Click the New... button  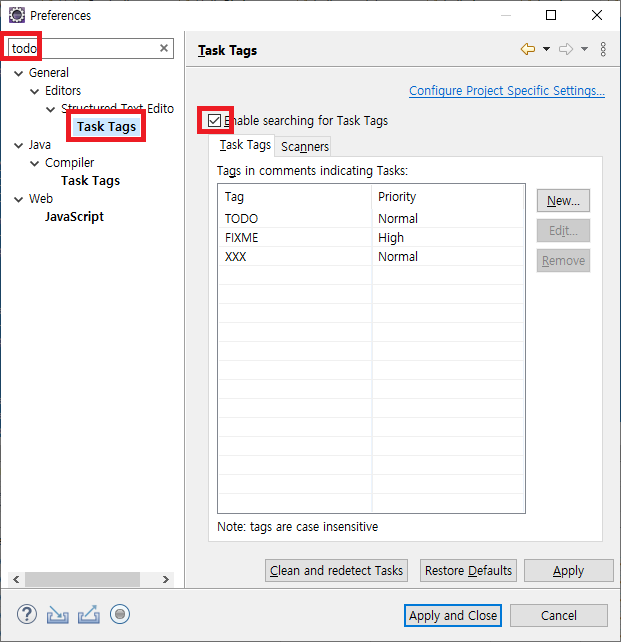point(563,201)
